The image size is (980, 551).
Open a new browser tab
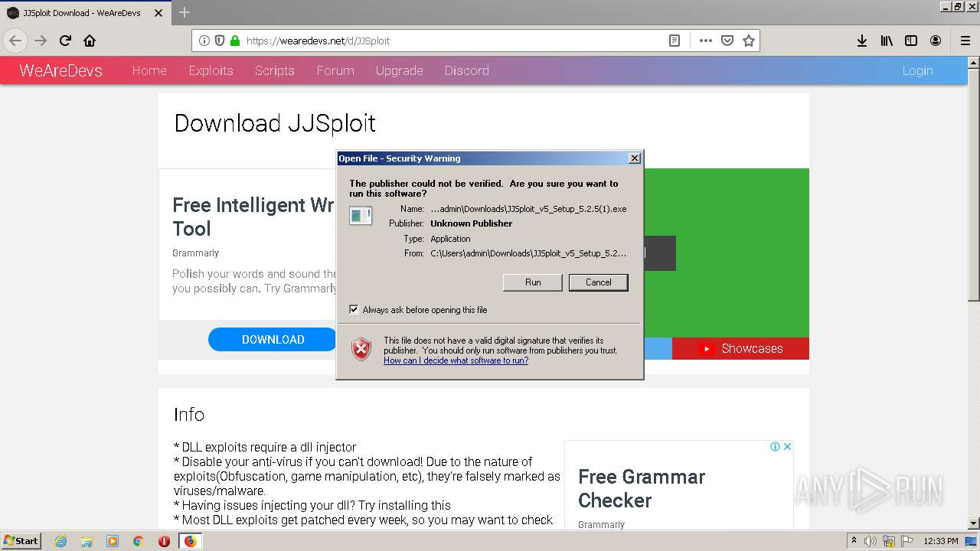(185, 12)
